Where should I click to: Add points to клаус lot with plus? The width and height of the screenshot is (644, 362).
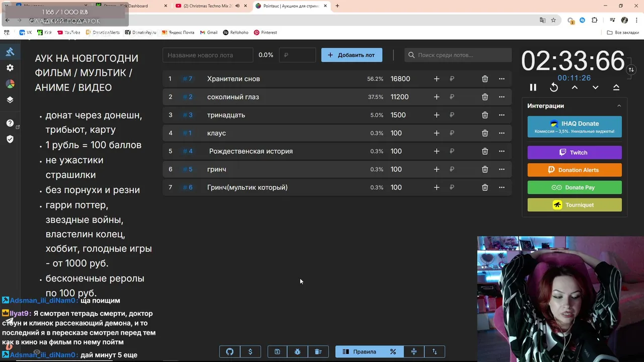pos(437,133)
